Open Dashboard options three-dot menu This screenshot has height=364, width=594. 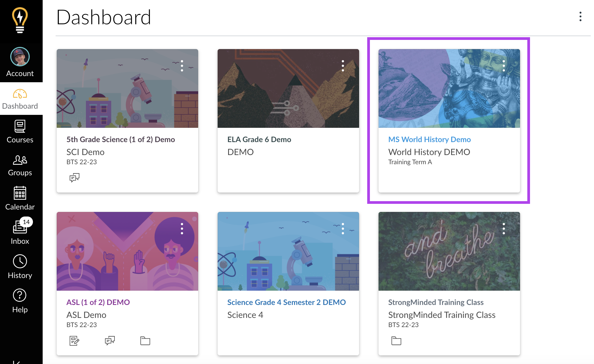point(580,17)
